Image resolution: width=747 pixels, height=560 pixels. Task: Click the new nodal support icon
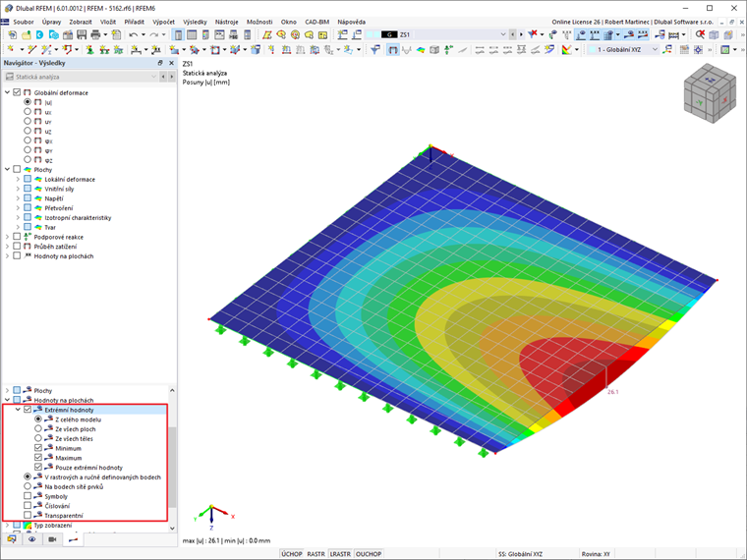tap(89, 49)
